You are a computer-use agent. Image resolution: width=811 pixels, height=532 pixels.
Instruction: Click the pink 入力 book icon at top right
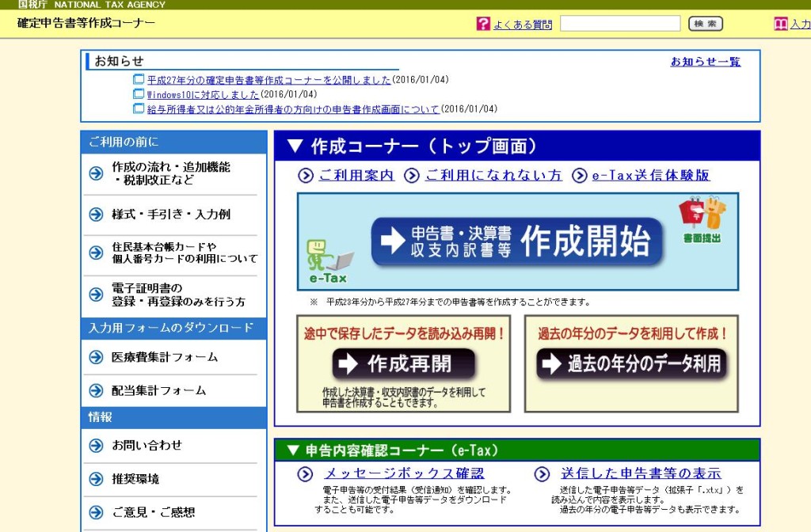point(781,23)
